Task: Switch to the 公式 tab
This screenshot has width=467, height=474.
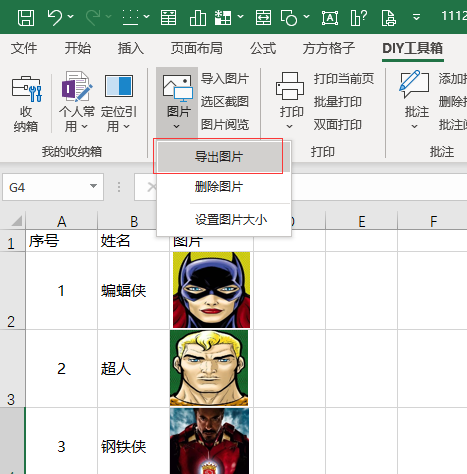Action: [x=263, y=48]
